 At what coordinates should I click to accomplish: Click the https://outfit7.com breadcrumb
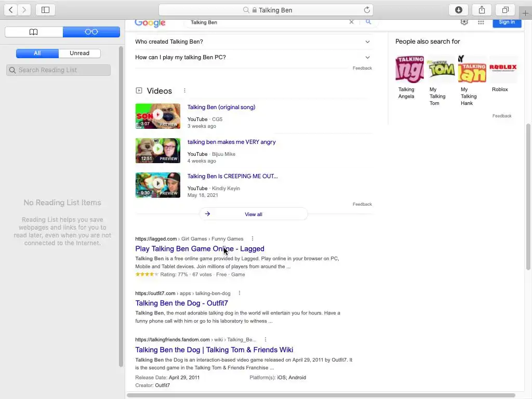pos(155,294)
